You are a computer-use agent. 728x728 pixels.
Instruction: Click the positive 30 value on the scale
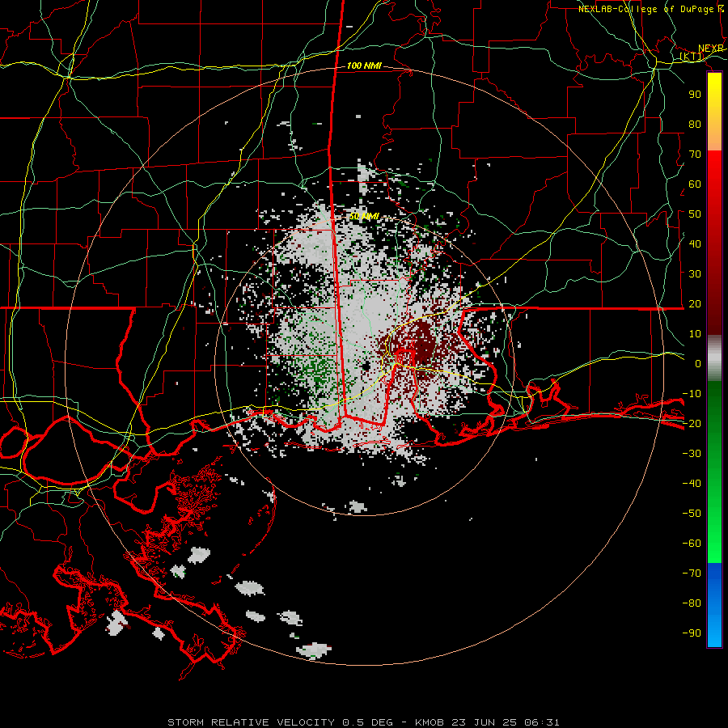695,274
